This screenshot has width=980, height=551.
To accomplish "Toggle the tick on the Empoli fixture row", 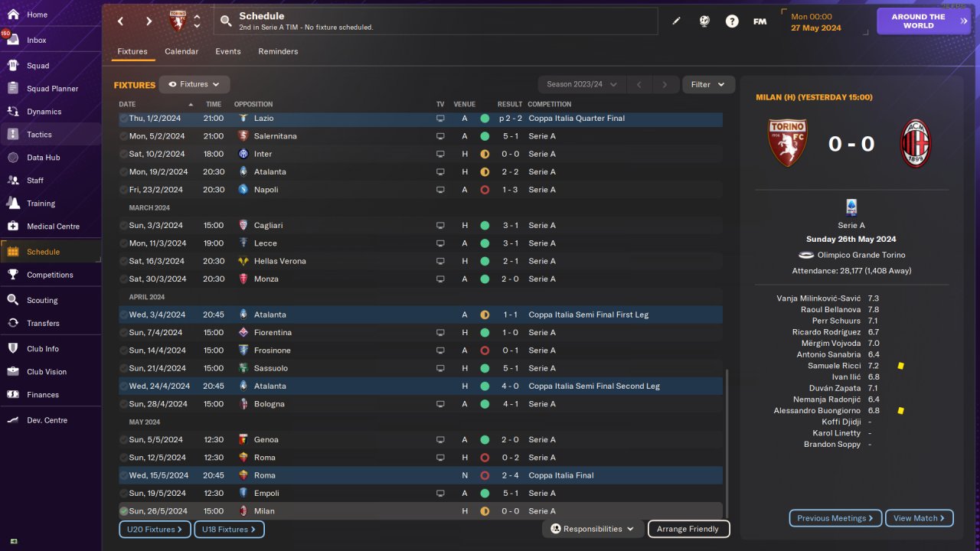I will pos(123,494).
